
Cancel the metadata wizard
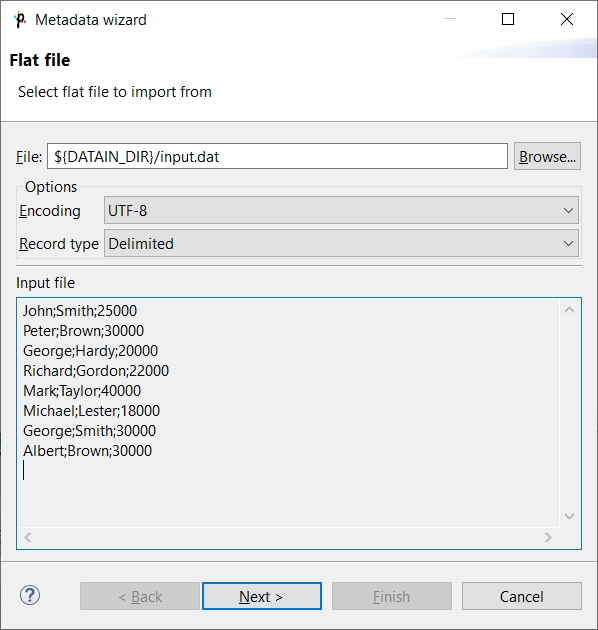(522, 596)
